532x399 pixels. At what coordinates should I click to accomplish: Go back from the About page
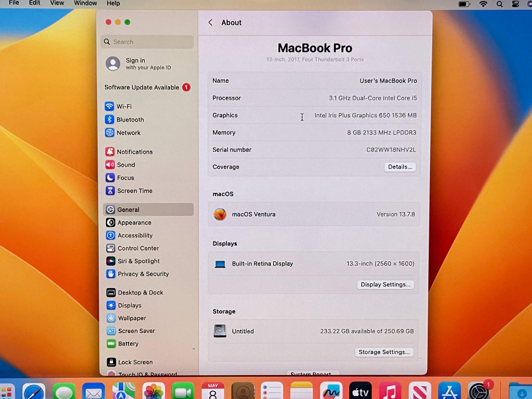pos(210,22)
